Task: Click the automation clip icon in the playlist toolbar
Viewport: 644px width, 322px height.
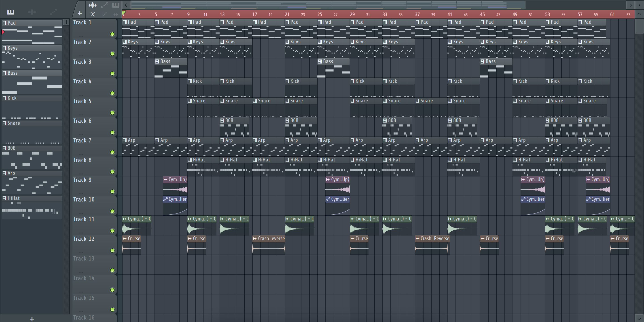Action: coord(104,5)
